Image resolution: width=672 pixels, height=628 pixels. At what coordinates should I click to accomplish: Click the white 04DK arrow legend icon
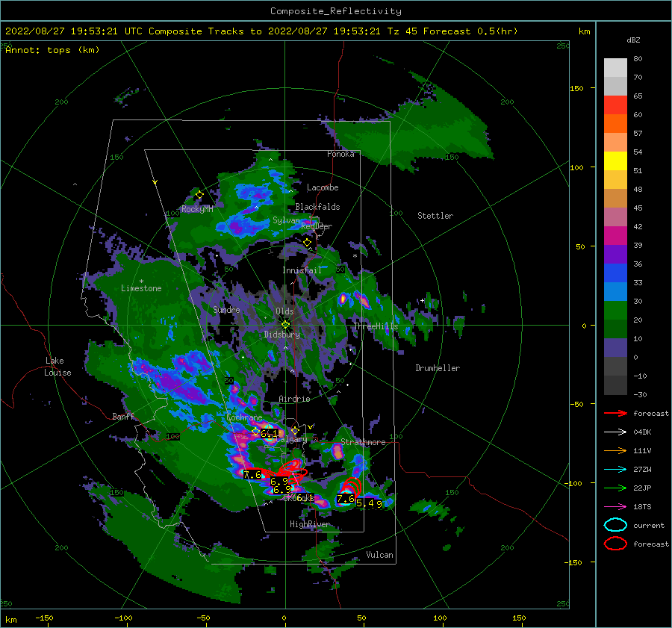click(x=615, y=432)
